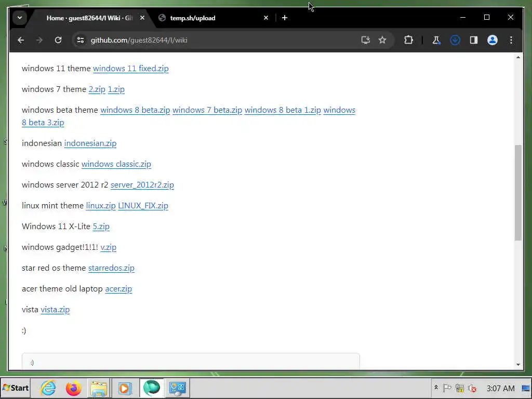Viewport: 532px width, 399px height.
Task: Launch Firefox from taskbar
Action: 73,388
